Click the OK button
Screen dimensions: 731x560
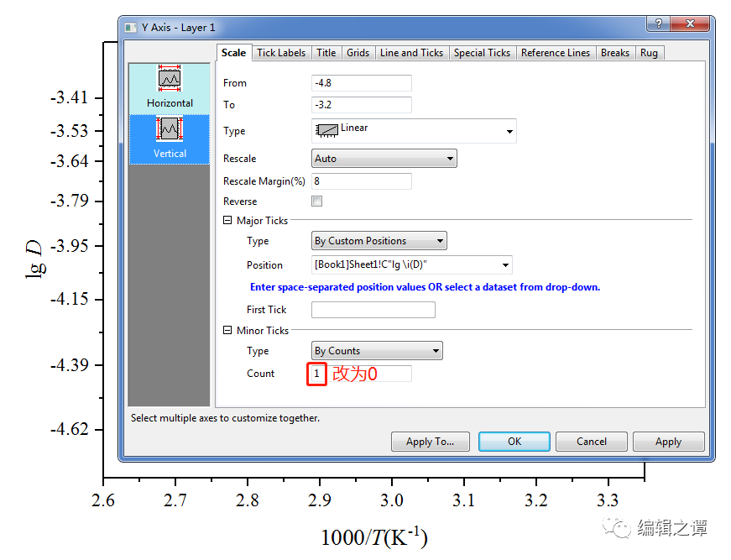coord(514,441)
